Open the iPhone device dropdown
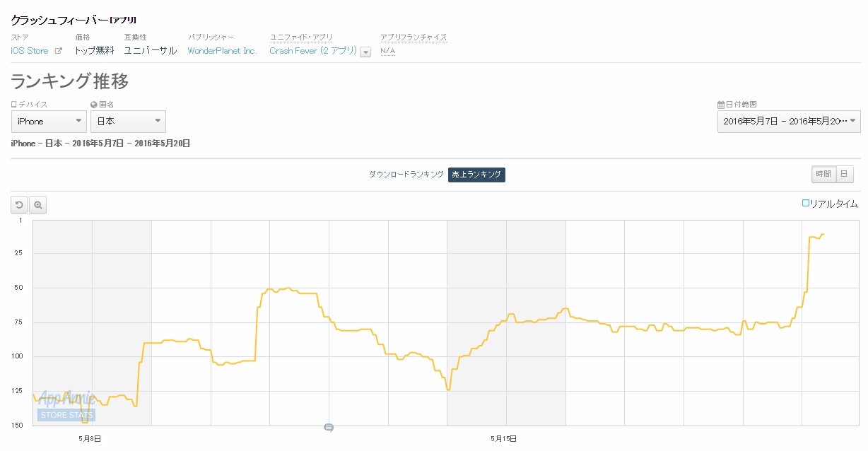 coord(49,122)
